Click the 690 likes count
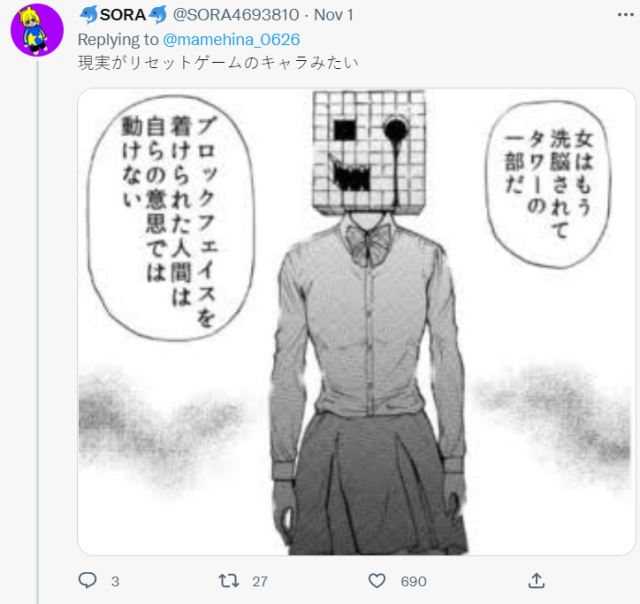Image resolution: width=640 pixels, height=604 pixels. coord(413,581)
